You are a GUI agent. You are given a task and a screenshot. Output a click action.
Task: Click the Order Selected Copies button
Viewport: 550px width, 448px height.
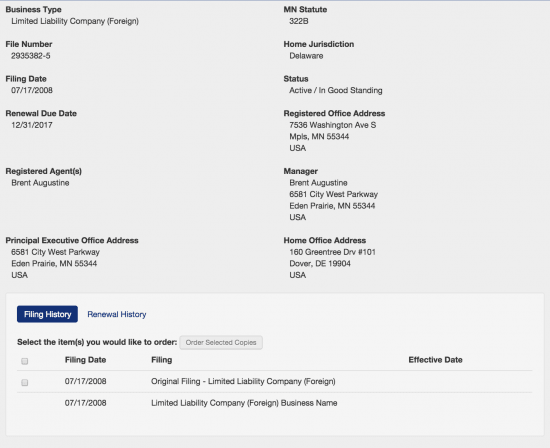(x=221, y=342)
